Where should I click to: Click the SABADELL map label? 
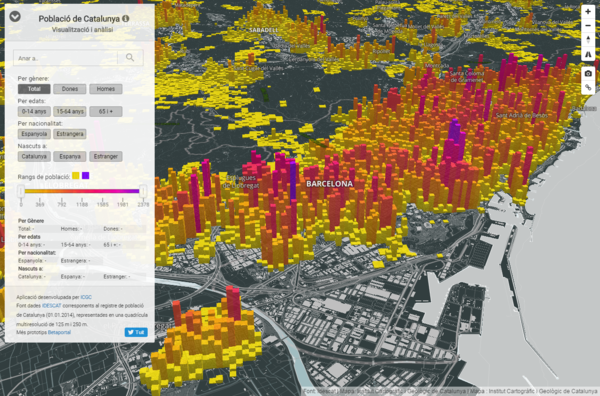tap(264, 30)
